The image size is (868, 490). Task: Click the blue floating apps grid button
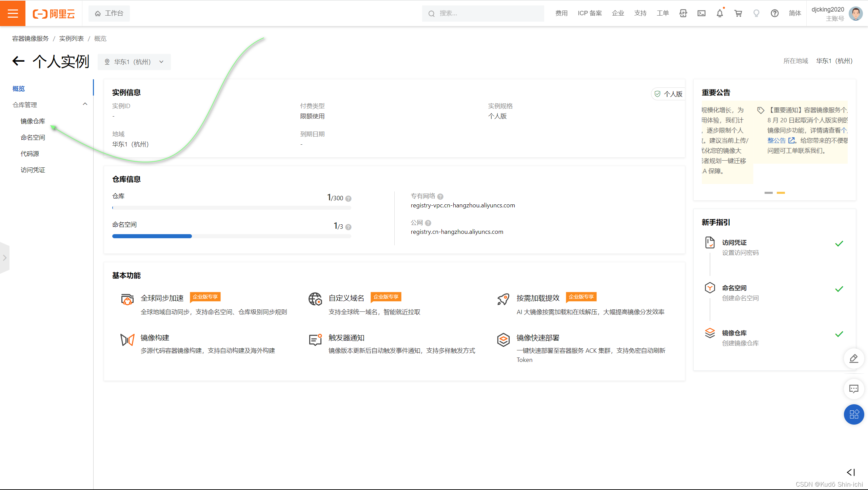[853, 414]
